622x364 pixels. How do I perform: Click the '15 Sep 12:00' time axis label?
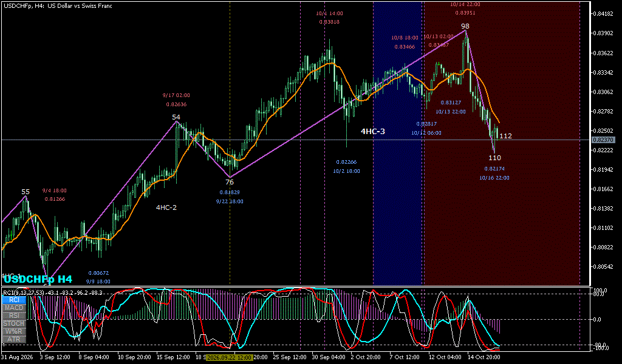(173, 357)
